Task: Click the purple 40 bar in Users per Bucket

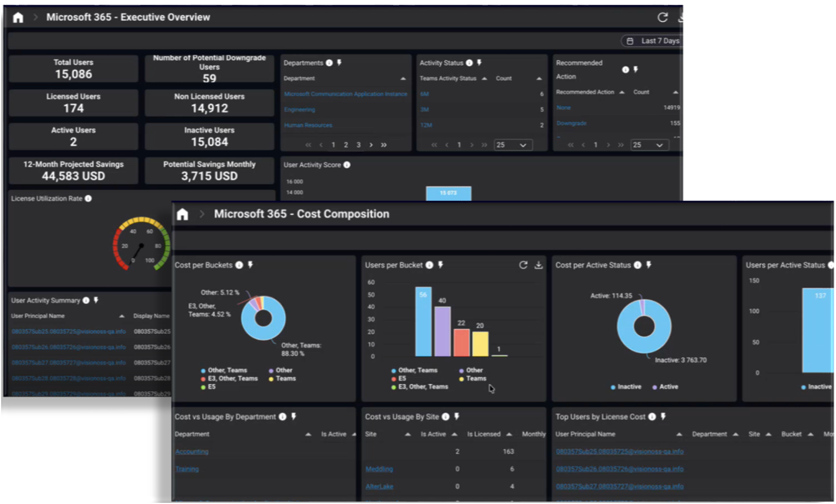Action: 442,331
